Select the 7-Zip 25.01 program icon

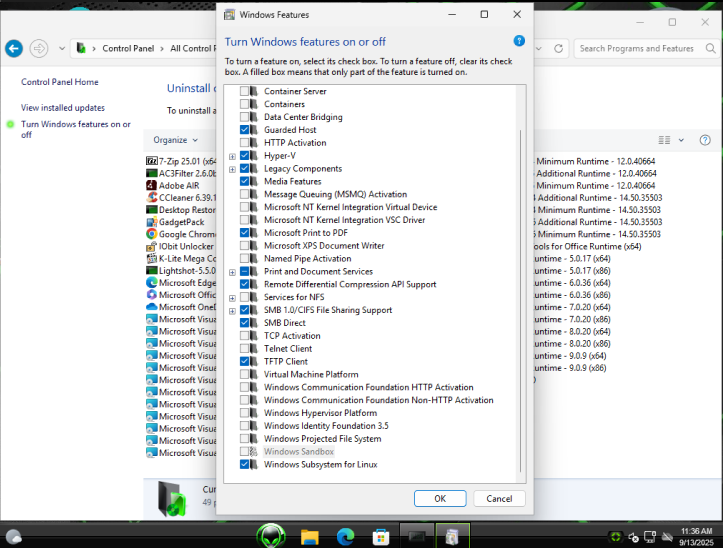[151, 161]
